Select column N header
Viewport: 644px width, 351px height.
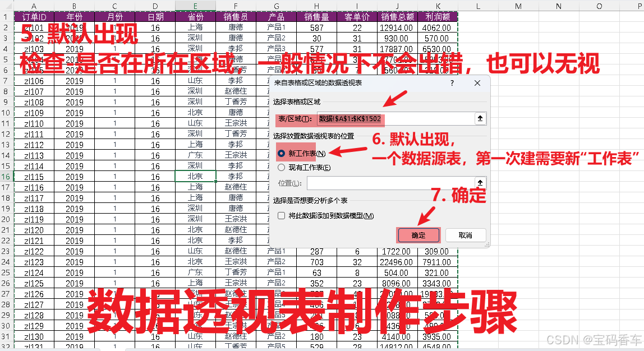tap(559, 6)
